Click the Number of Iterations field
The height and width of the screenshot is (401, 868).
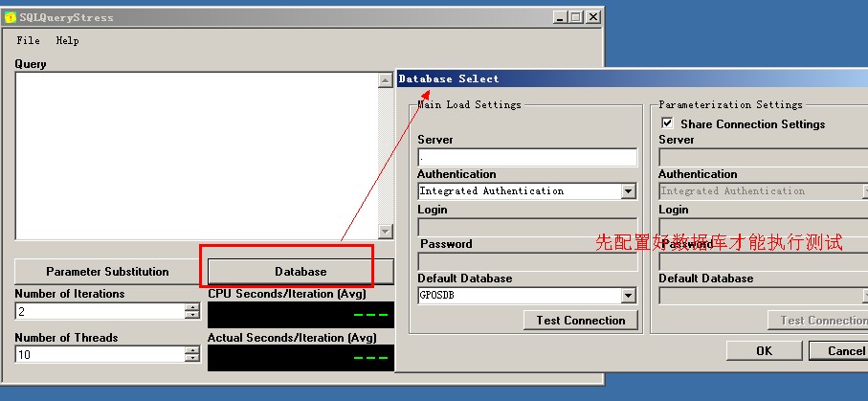[x=100, y=311]
